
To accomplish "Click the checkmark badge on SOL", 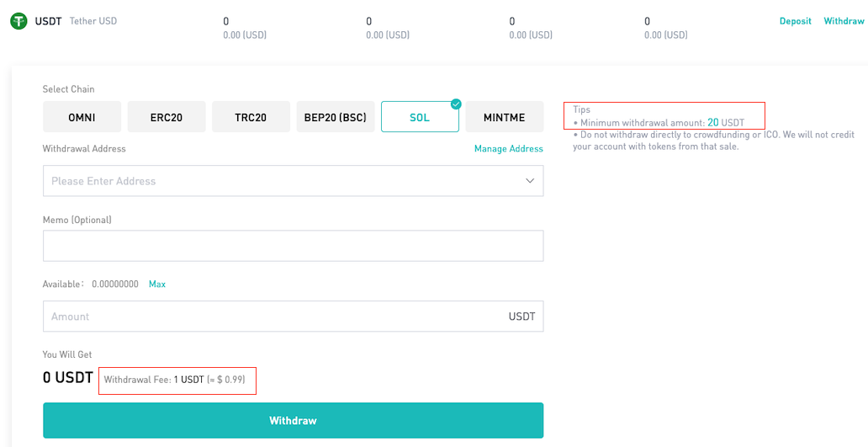I will tap(456, 104).
